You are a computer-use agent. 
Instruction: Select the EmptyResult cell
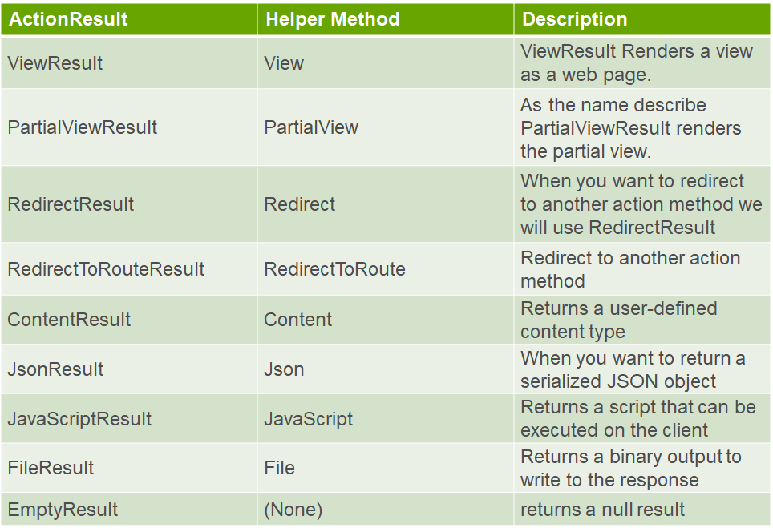pos(128,509)
